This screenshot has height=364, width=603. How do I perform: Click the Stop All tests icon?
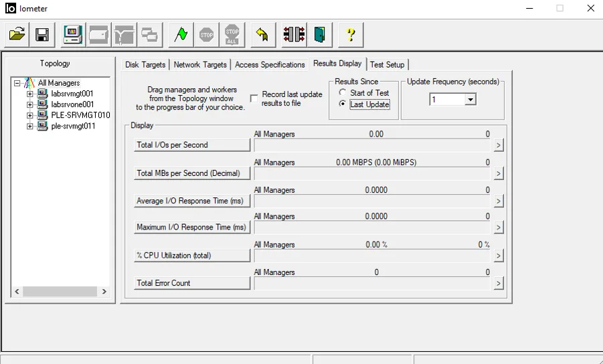tap(232, 35)
